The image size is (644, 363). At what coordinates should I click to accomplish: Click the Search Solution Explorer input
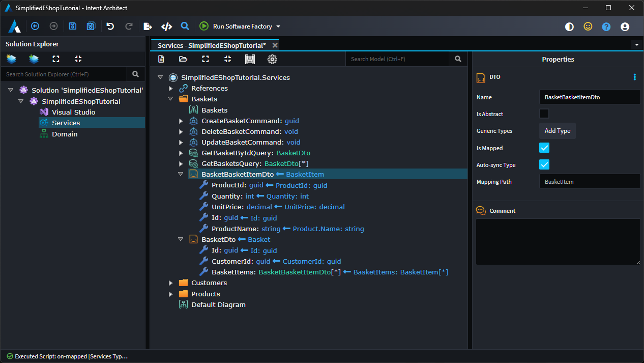[x=64, y=74]
